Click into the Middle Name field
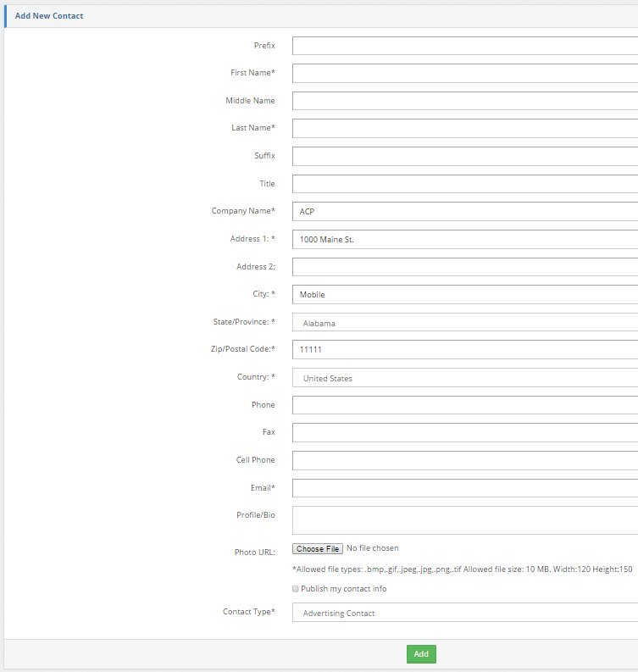The image size is (638, 672). [464, 101]
